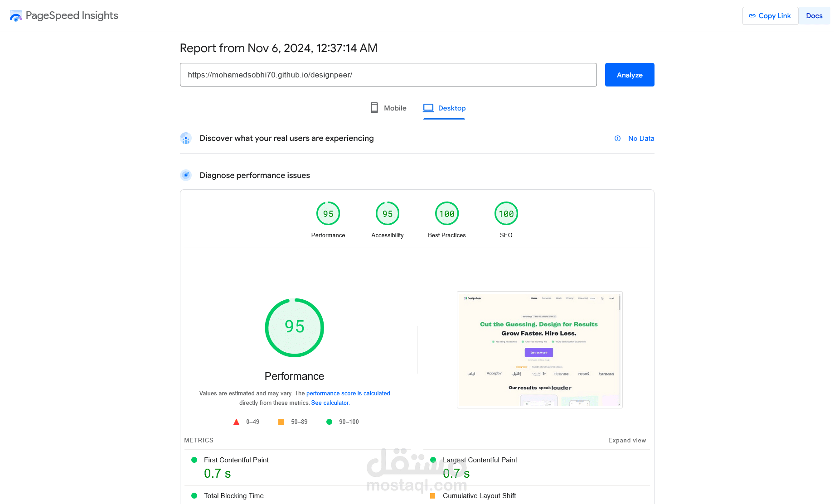Open the PageSpeed Insights home title

72,15
